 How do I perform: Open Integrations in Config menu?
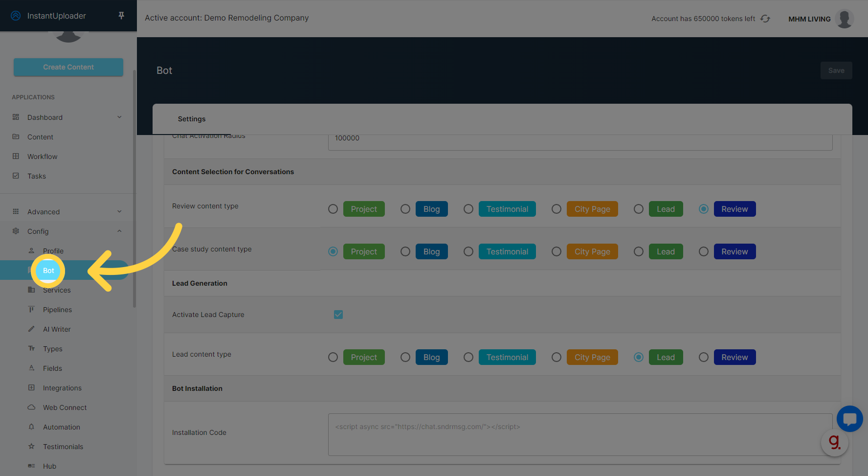[62, 388]
